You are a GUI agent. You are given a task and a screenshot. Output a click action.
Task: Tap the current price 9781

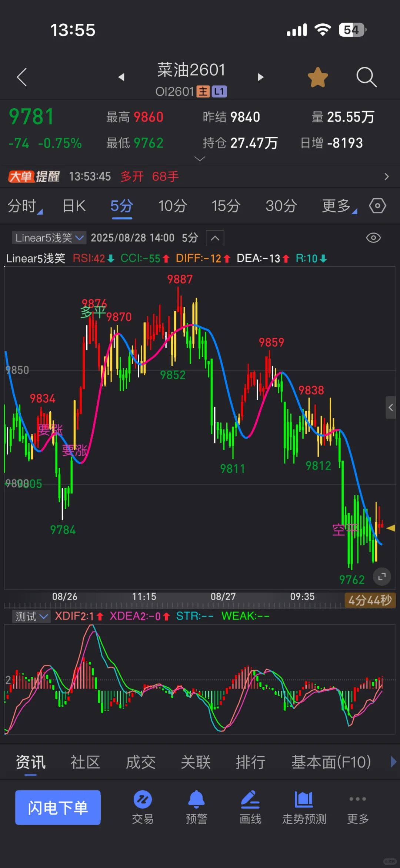click(31, 117)
